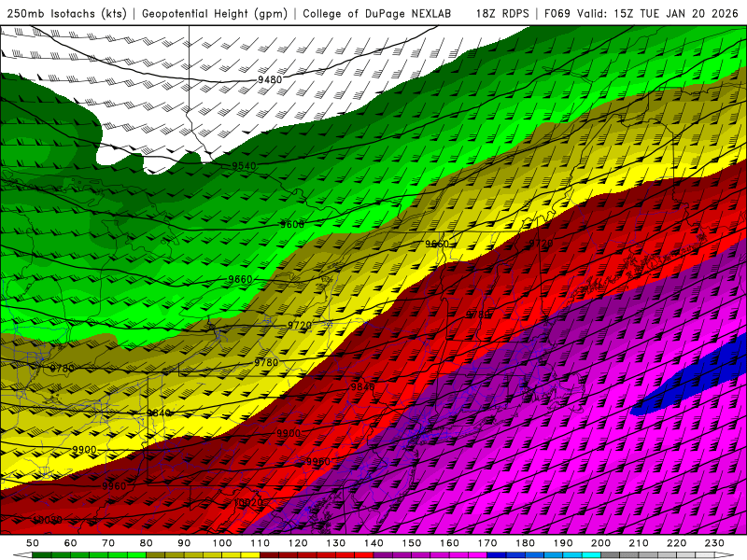The image size is (747, 560).
Task: Click the 140 value on the color bar
Action: 373,543
